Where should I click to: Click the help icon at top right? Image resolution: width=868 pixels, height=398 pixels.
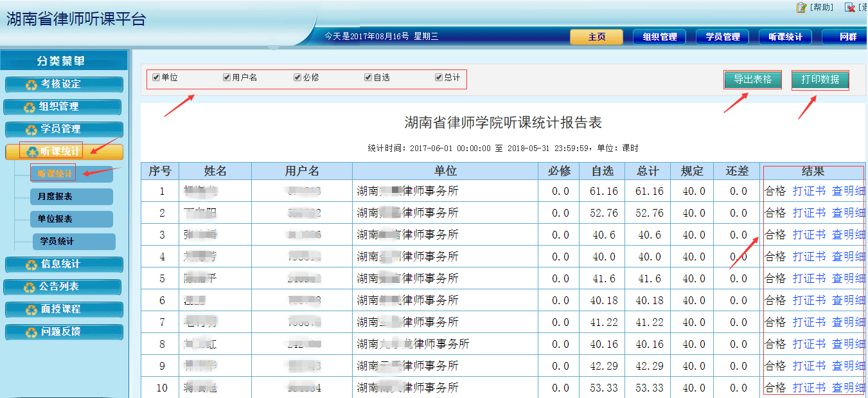801,7
